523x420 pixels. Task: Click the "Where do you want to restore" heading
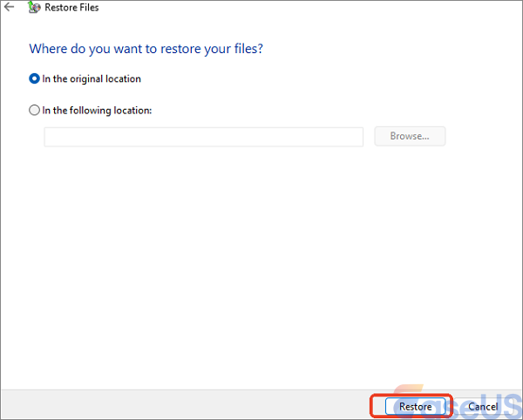click(x=146, y=48)
